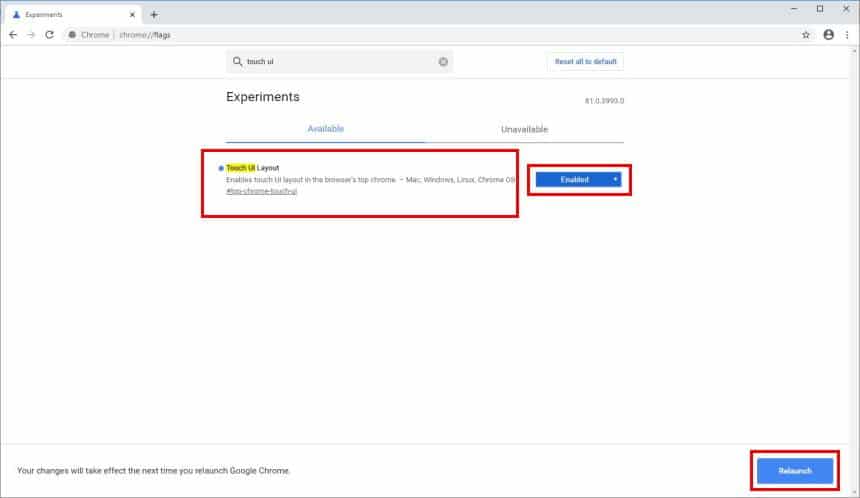
Task: Click the Experiments page heading
Action: tap(263, 97)
